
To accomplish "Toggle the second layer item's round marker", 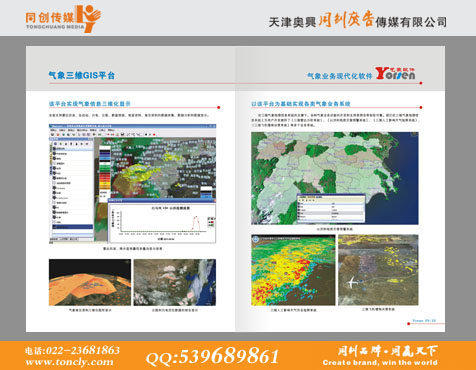I will pyautogui.click(x=54, y=153).
